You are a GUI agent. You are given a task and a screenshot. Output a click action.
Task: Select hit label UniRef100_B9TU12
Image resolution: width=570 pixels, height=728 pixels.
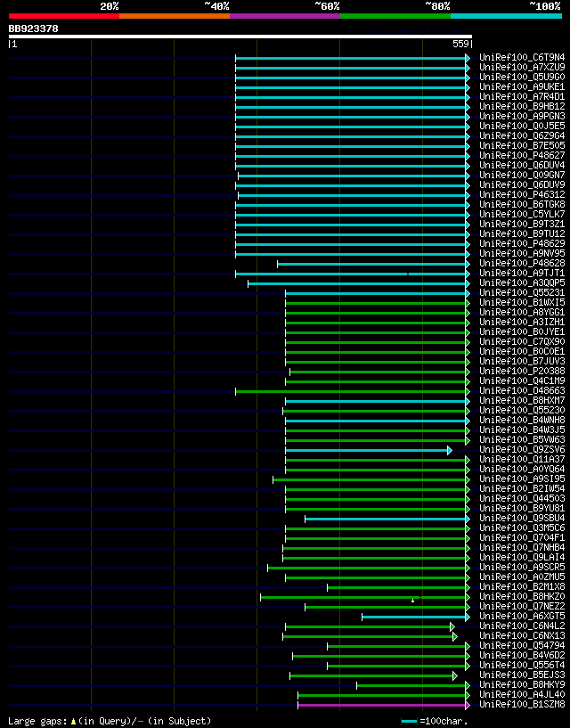(x=522, y=234)
